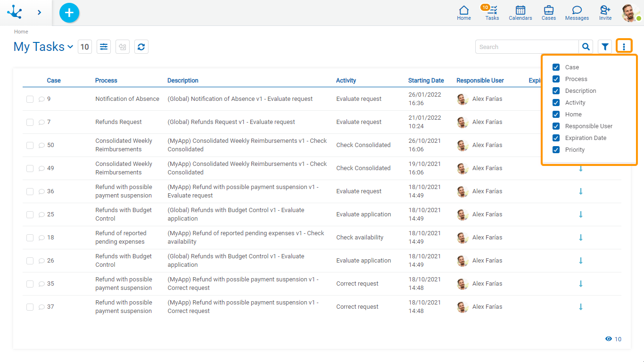Viewport: 644px width, 362px height.
Task: Uncheck the Process column checkbox
Action: [x=556, y=79]
